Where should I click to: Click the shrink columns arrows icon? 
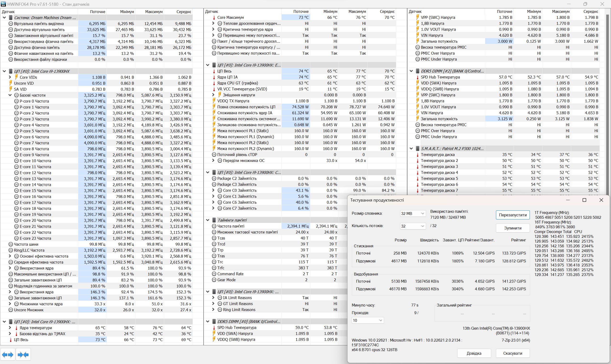pyautogui.click(x=23, y=354)
